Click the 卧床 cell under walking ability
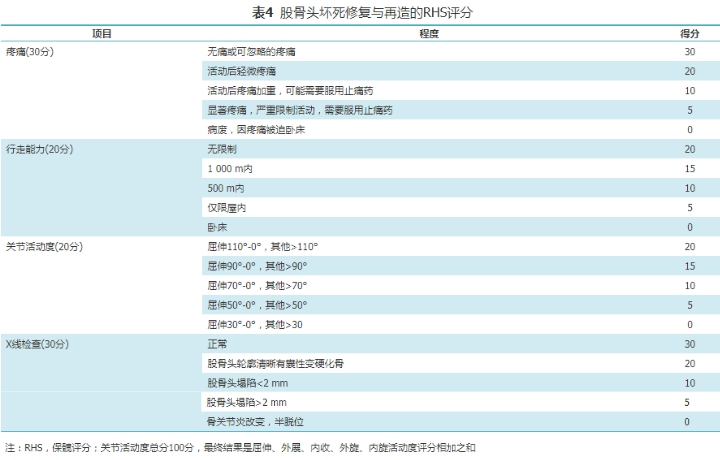This screenshot has width=720, height=460. (217, 227)
